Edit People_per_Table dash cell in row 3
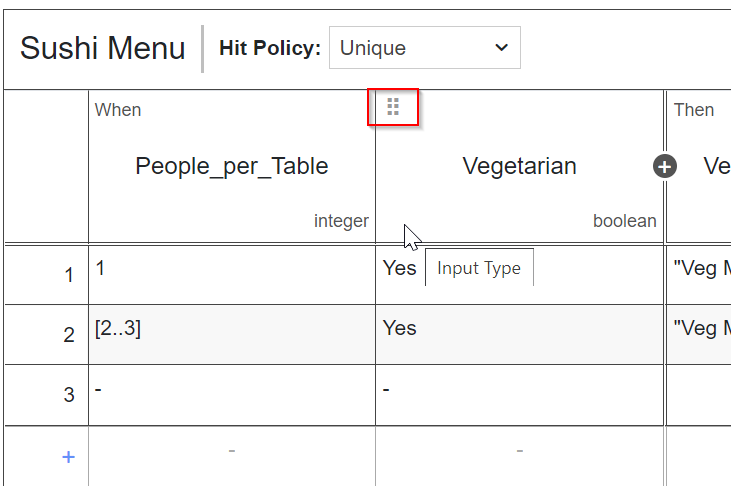Image resolution: width=731 pixels, height=486 pixels. (x=231, y=394)
